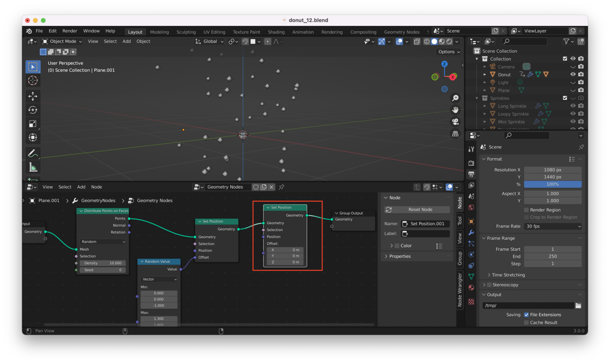Select the Rotate tool
Screen dimensions: 610x364
tap(33, 110)
